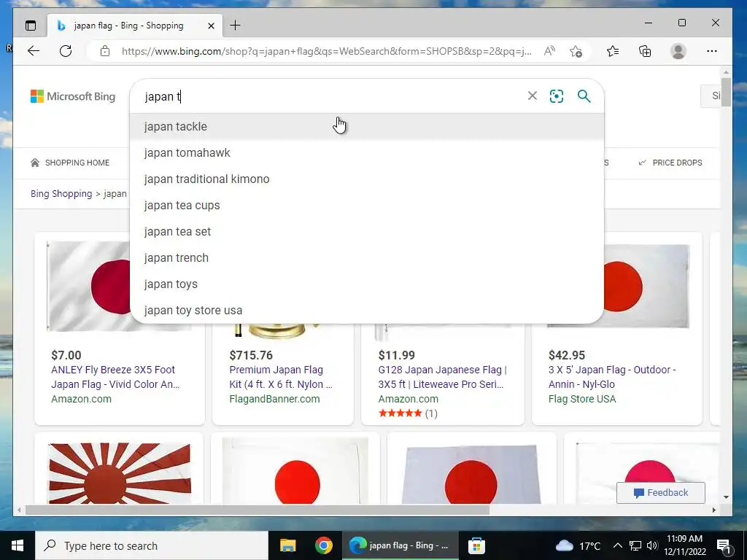Follow the Bing Shopping breadcrumb link

[x=61, y=194]
